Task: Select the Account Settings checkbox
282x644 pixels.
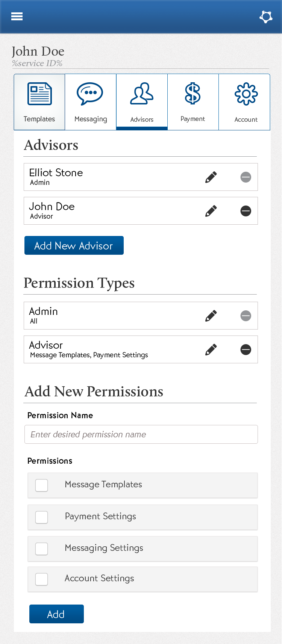Action: 42,579
